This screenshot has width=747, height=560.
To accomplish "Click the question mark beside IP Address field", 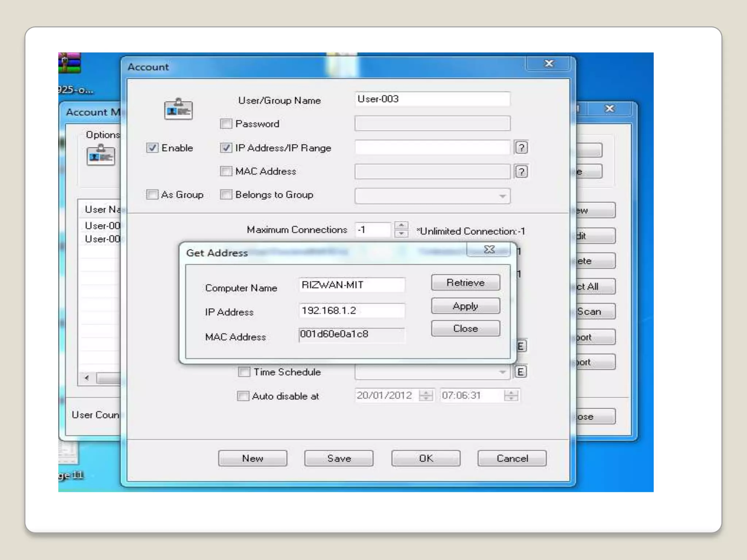I will click(521, 148).
